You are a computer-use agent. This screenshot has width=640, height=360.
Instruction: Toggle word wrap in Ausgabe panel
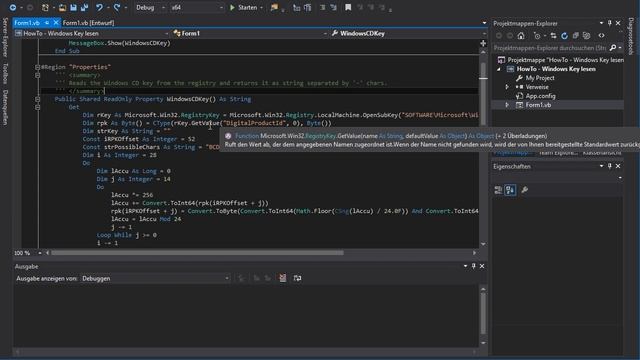pyautogui.click(x=298, y=278)
